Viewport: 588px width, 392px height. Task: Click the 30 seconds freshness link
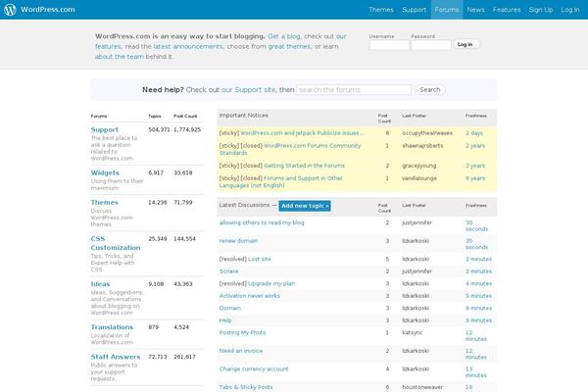point(476,225)
